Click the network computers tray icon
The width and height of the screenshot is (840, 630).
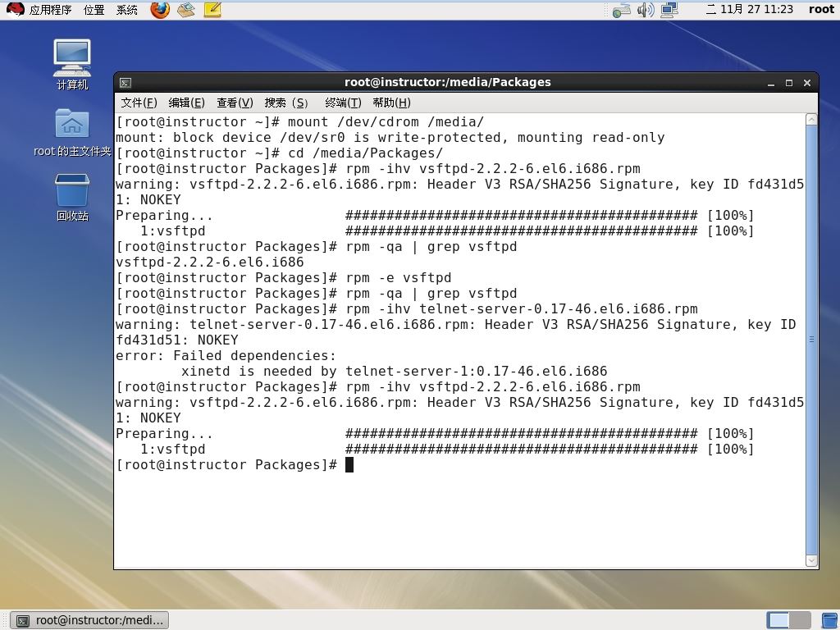pyautogui.click(x=669, y=10)
